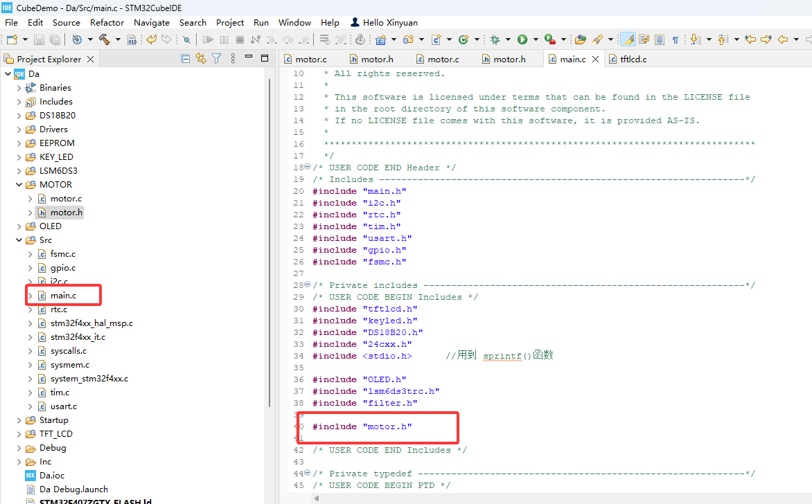
Task: Expand the Startup folder
Action: (19, 420)
